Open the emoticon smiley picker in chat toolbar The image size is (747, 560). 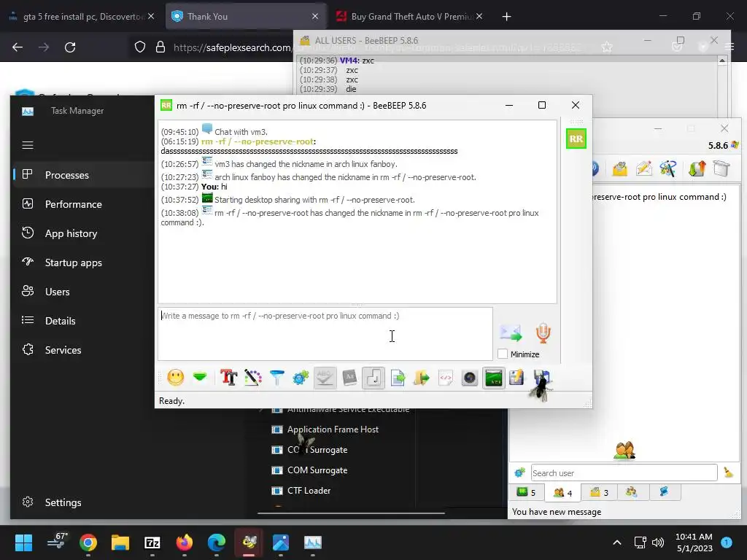[x=175, y=378]
